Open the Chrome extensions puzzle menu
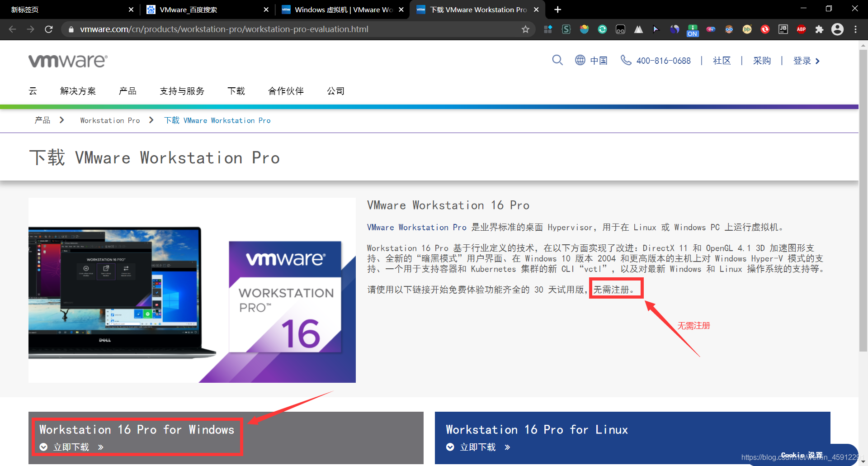Viewport: 868px width, 466px height. pos(819,29)
